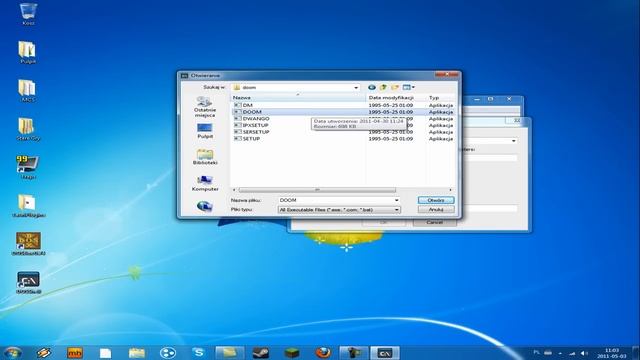The height and width of the screenshot is (360, 640).
Task: Select the orange DOSBox game shortcut on desktop
Action: point(28,244)
